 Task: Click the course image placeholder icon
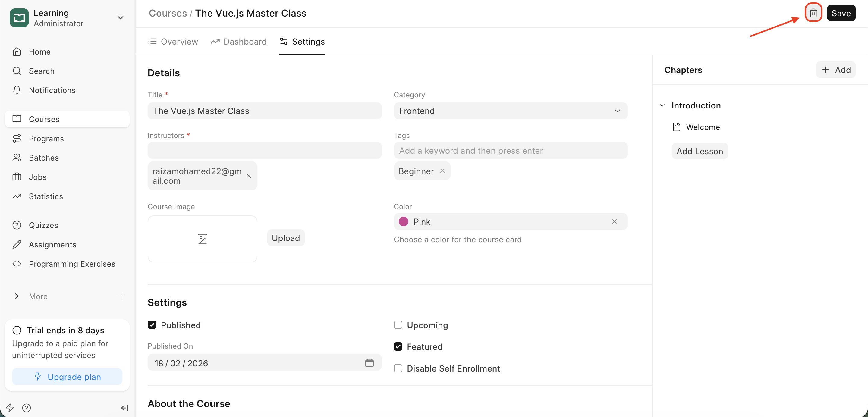[x=202, y=239]
